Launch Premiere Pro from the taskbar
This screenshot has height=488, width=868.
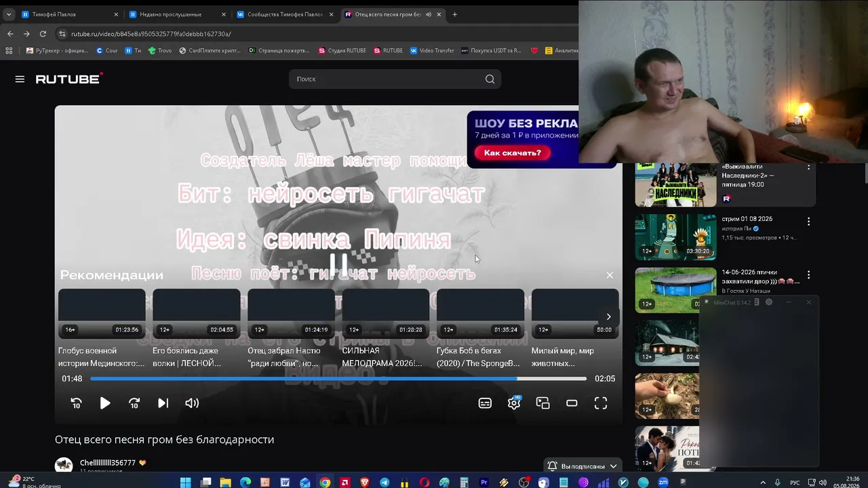point(484,483)
